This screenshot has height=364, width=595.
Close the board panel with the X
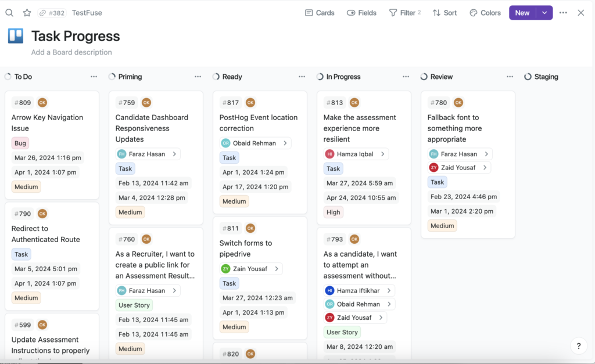click(x=581, y=13)
